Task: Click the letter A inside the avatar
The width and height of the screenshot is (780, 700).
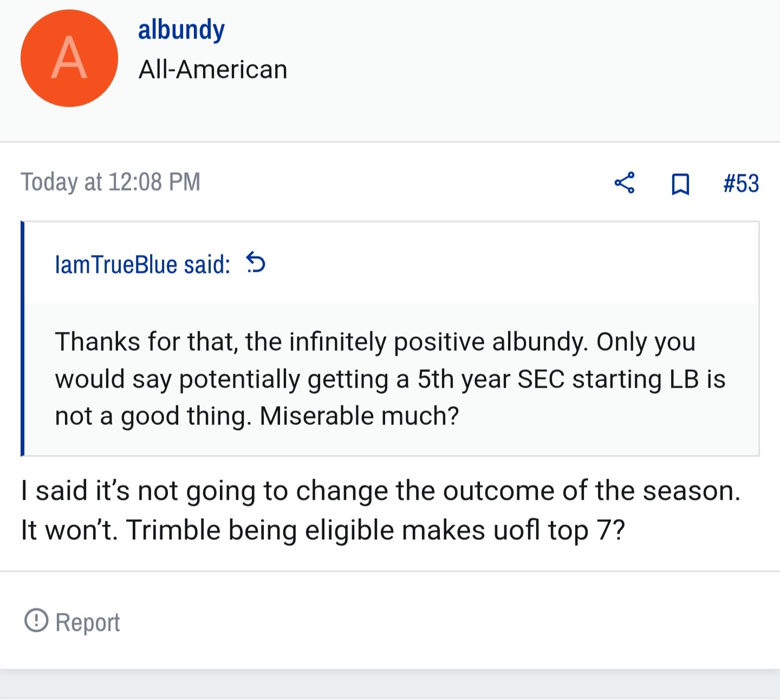Action: [69, 58]
